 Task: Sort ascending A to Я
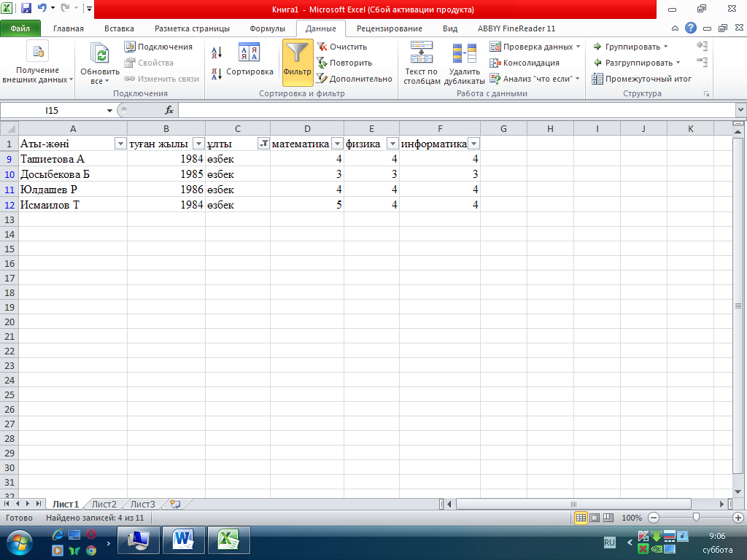[216, 52]
